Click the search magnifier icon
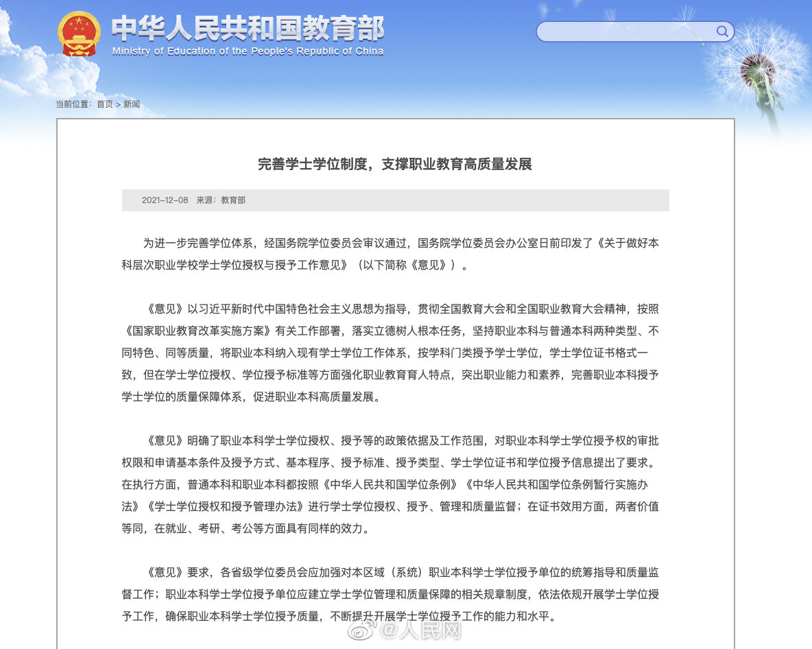Image resolution: width=812 pixels, height=649 pixels. point(722,32)
